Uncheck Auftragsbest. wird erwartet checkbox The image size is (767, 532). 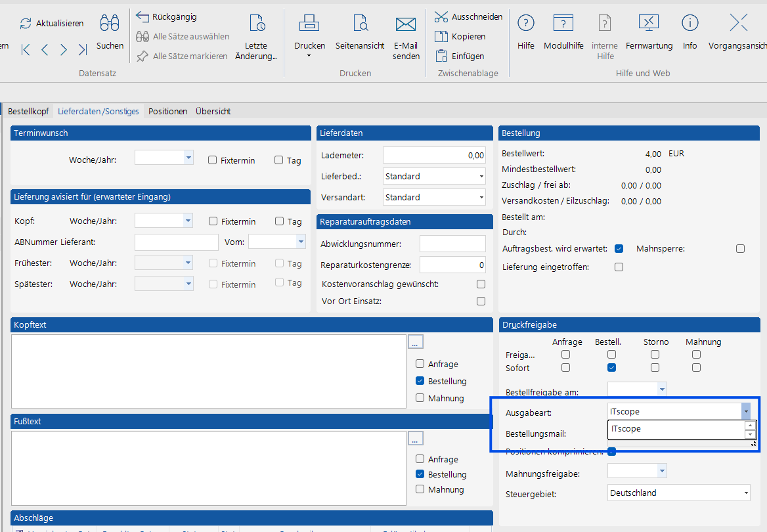tap(619, 249)
